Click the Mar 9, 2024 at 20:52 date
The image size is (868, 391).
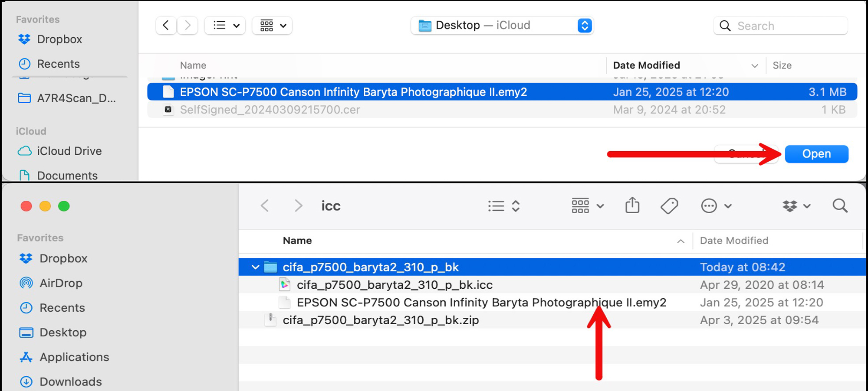(x=669, y=110)
